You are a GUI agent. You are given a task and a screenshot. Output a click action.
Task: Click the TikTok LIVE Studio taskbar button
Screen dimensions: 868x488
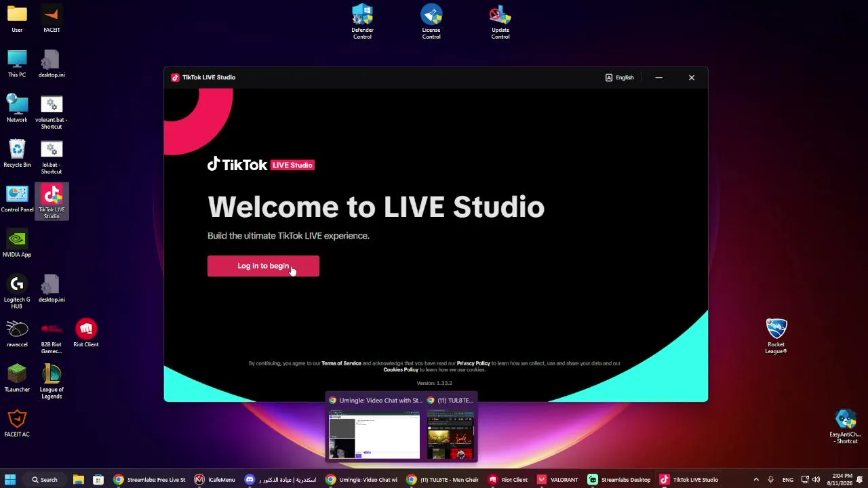point(689,480)
